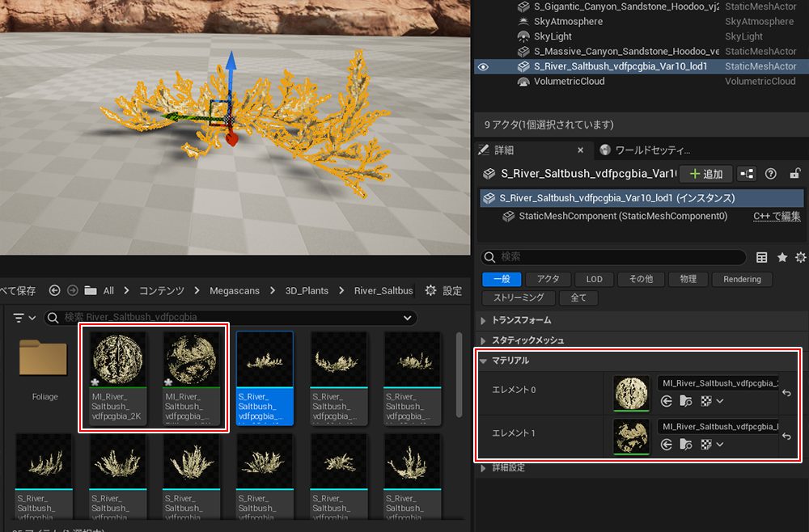The height and width of the screenshot is (532, 809).
Task: Select the 3D_Plants breadcrumb folder
Action: (x=307, y=291)
